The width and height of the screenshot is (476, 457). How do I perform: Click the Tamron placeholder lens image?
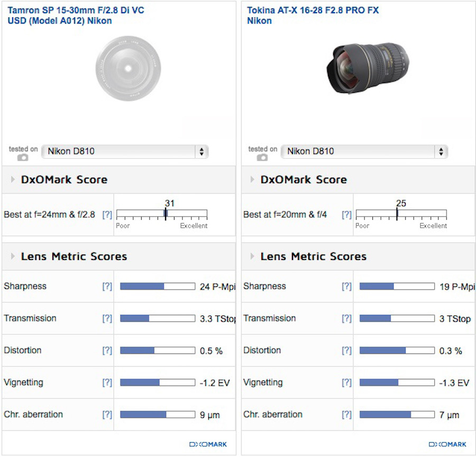(128, 69)
